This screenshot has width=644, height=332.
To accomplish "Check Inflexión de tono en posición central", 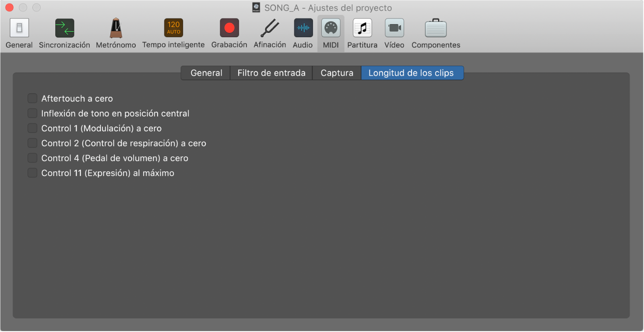I will point(32,113).
